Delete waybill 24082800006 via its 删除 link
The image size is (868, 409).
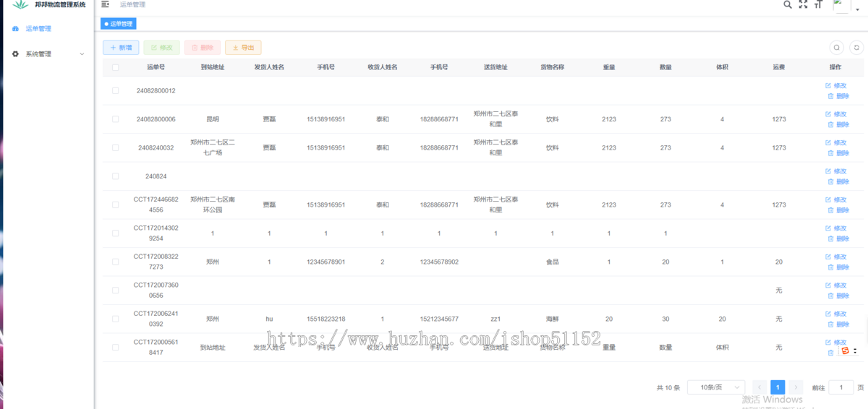(x=838, y=124)
